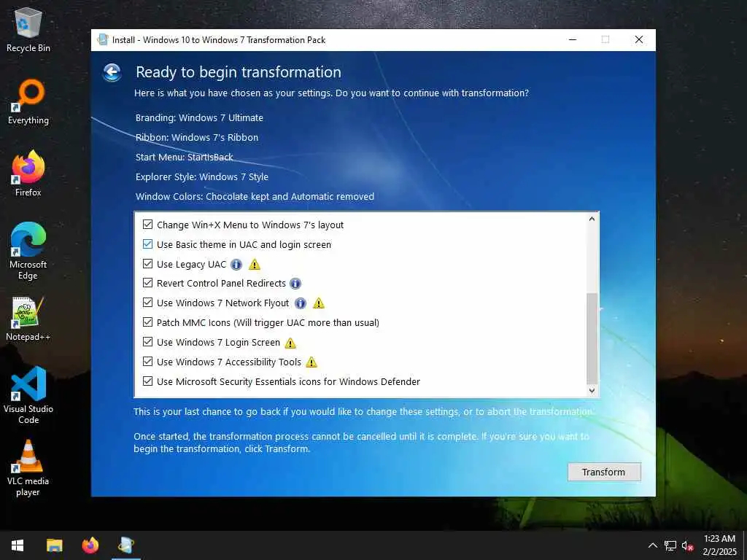The height and width of the screenshot is (560, 747).
Task: Click the options list scroll up arrow
Action: point(592,219)
